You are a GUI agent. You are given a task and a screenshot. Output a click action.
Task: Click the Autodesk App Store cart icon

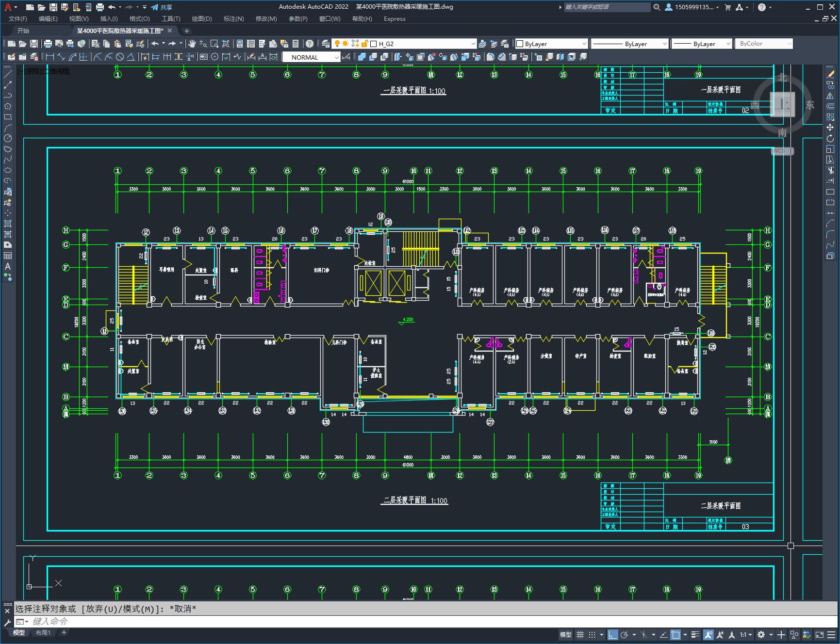pyautogui.click(x=727, y=7)
